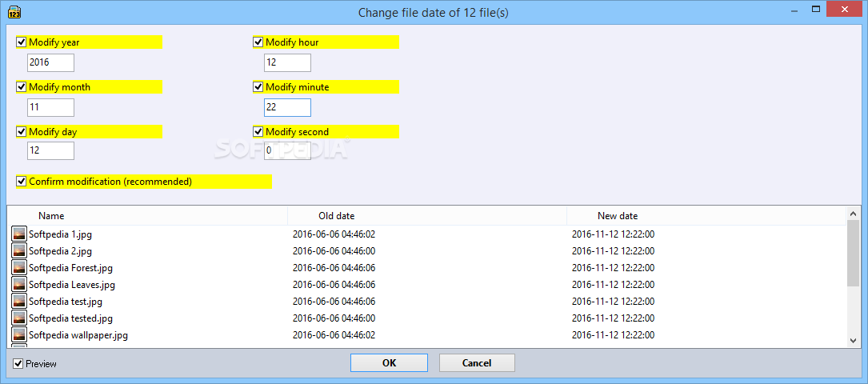Confirm changes with the OK button

(389, 363)
